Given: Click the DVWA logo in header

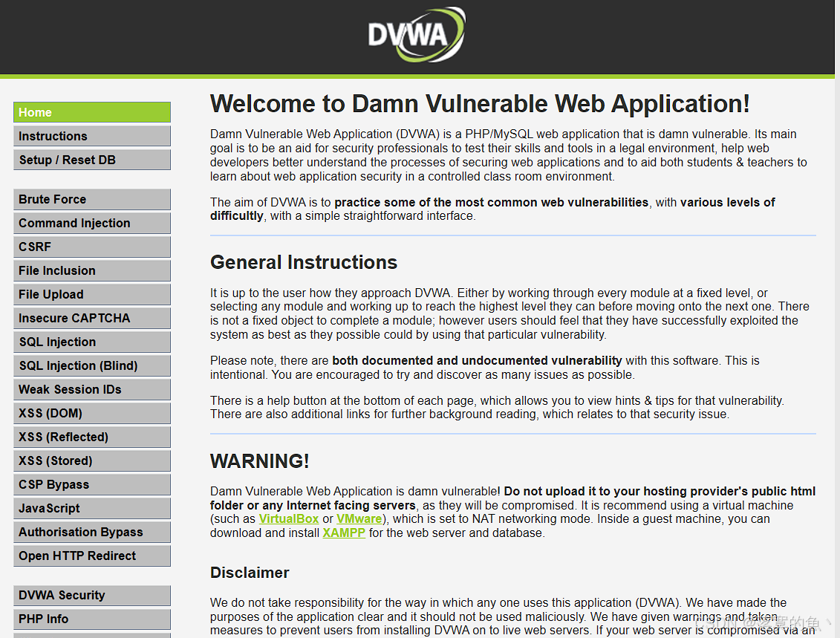Looking at the screenshot, I should 417,34.
